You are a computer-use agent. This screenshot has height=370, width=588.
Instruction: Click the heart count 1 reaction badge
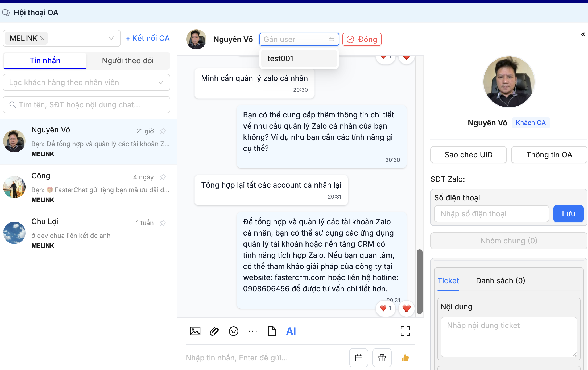[x=386, y=308]
